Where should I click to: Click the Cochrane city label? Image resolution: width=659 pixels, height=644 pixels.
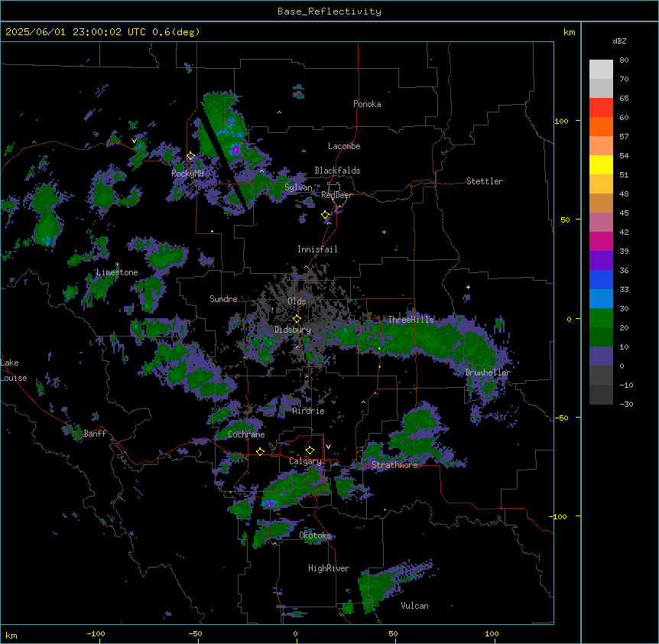coord(246,434)
